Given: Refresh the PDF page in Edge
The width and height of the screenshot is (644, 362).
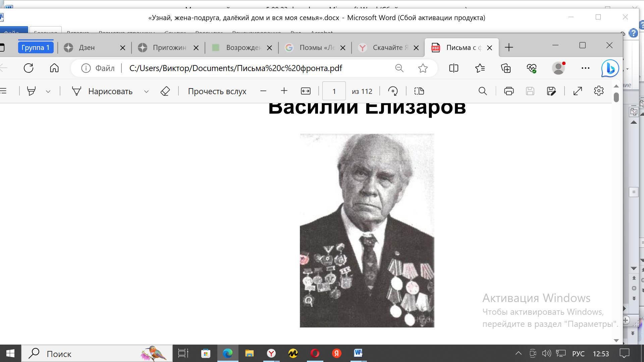Looking at the screenshot, I should point(29,68).
